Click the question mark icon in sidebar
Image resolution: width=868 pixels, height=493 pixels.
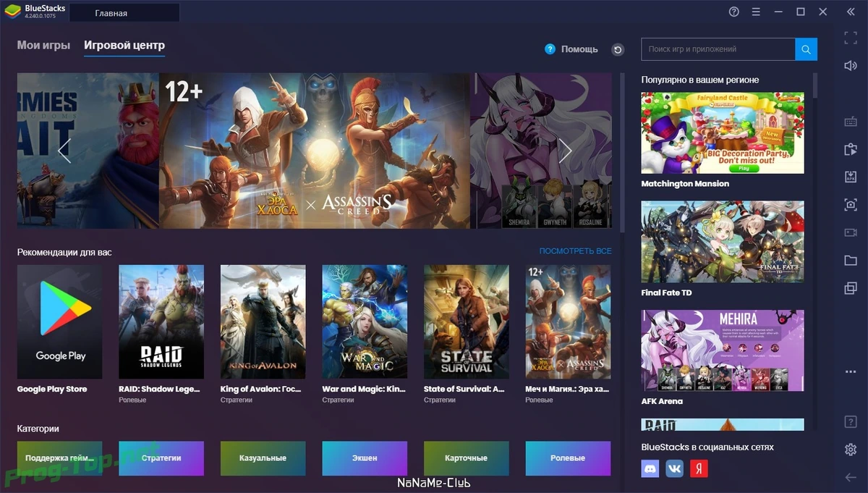click(x=851, y=421)
